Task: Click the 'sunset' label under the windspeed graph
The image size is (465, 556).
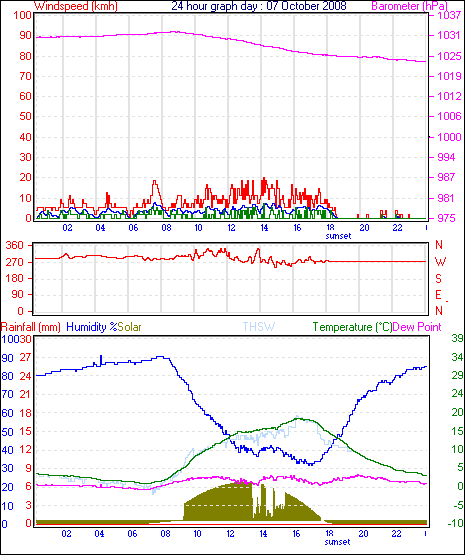Action: pyautogui.click(x=338, y=236)
